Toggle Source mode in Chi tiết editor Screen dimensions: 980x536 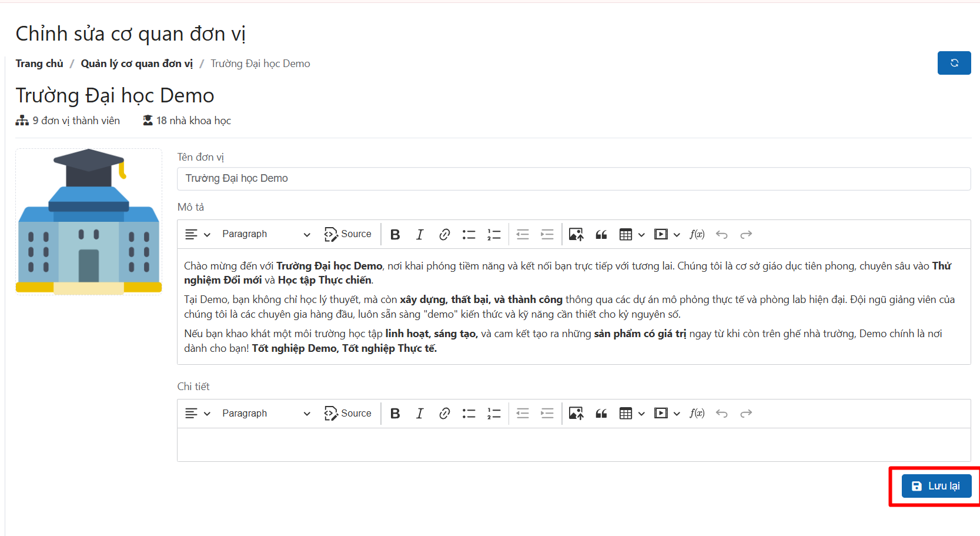tap(348, 414)
